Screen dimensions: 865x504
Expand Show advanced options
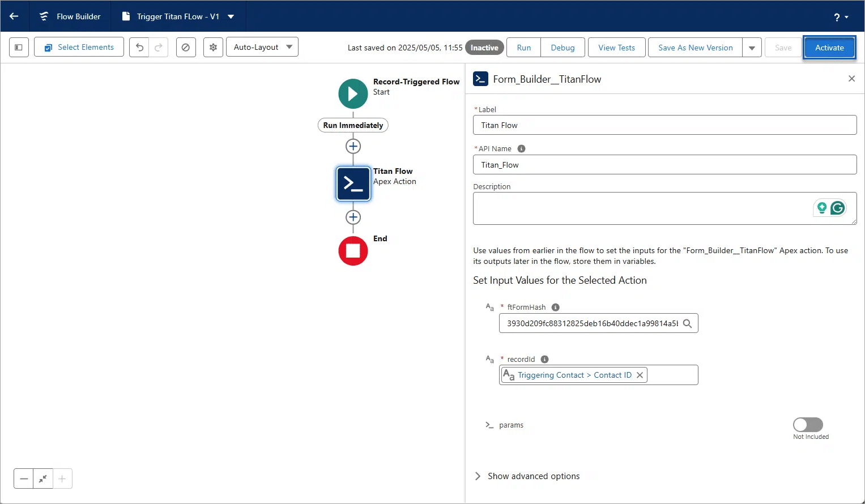[x=527, y=476]
